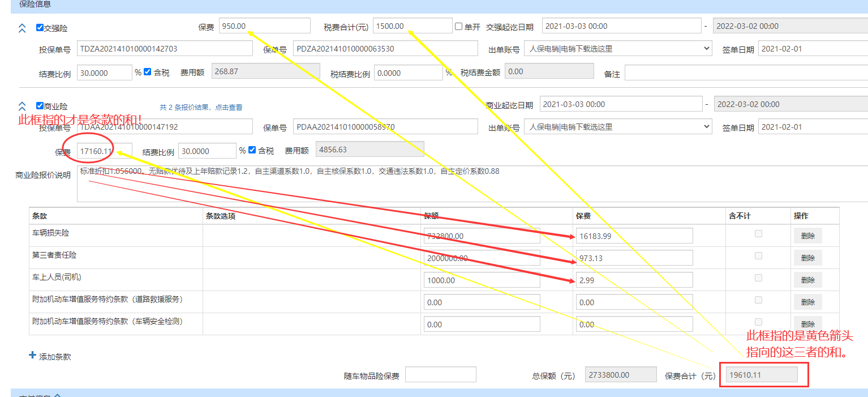868x397 pixels.
Task: Check 含不计 box for 车辆损失险 row
Action: tap(759, 233)
